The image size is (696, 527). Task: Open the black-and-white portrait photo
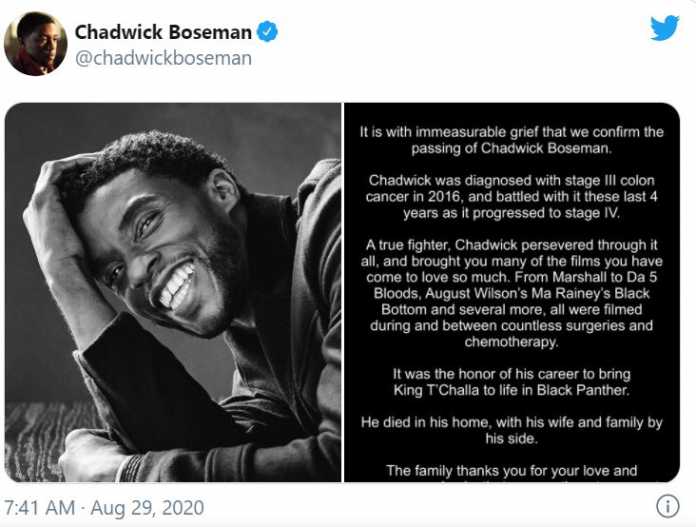[x=173, y=292]
